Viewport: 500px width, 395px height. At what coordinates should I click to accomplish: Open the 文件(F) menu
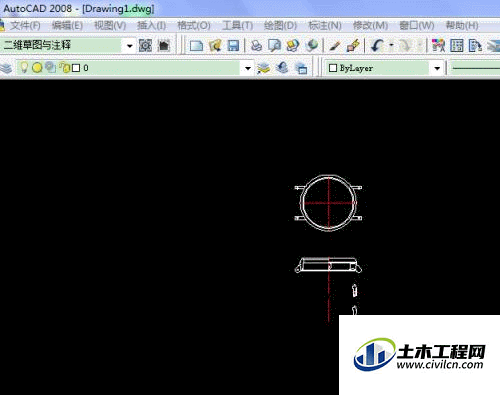25,25
